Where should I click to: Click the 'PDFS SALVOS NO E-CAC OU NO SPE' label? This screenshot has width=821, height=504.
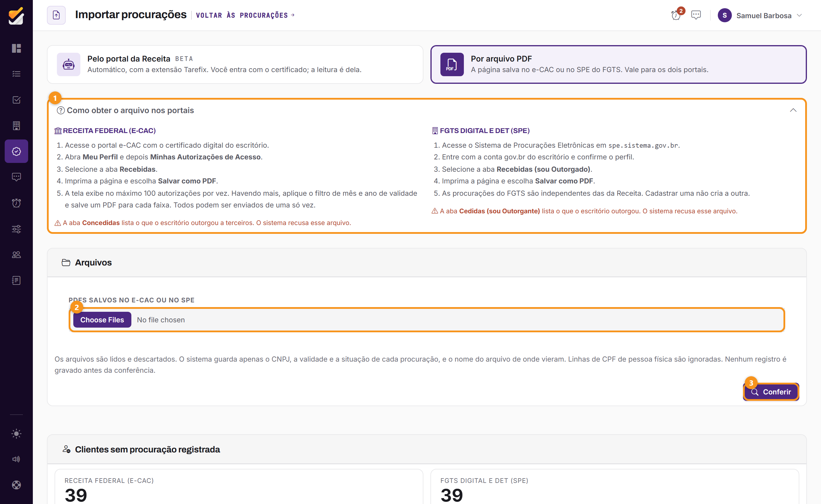point(131,300)
